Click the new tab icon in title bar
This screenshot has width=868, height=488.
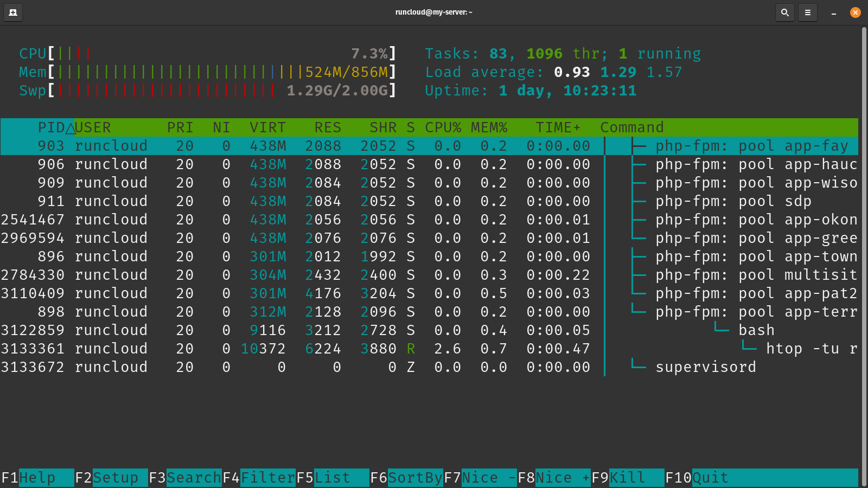(x=13, y=12)
